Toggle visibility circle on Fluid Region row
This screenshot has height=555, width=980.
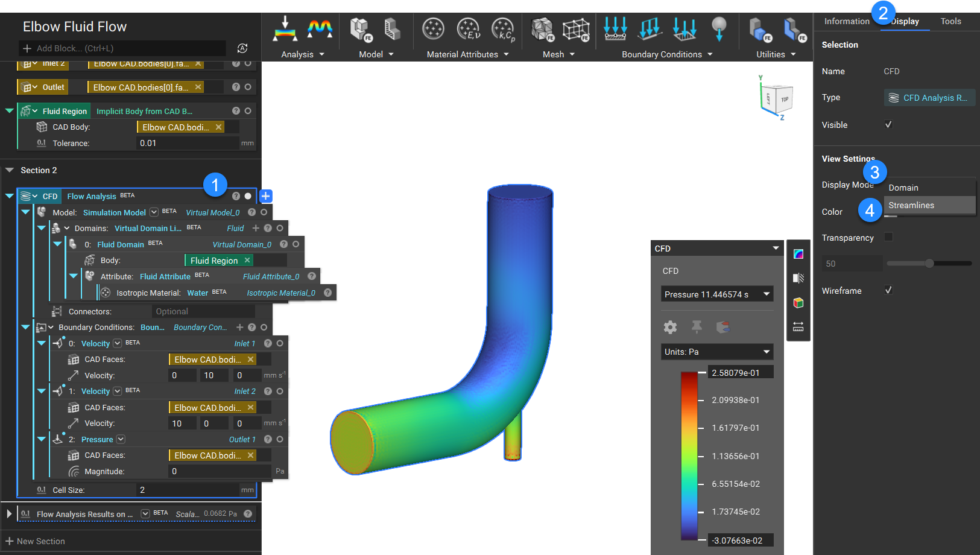[248, 111]
